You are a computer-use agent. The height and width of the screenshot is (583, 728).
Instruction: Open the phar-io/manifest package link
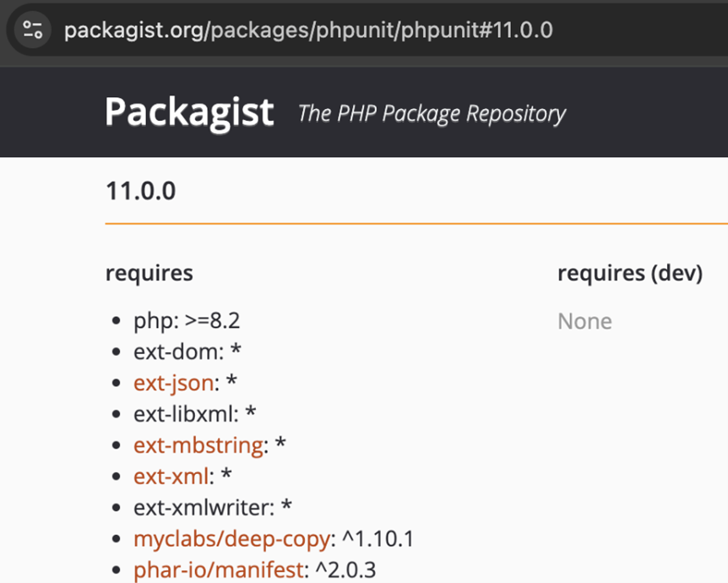tap(219, 570)
